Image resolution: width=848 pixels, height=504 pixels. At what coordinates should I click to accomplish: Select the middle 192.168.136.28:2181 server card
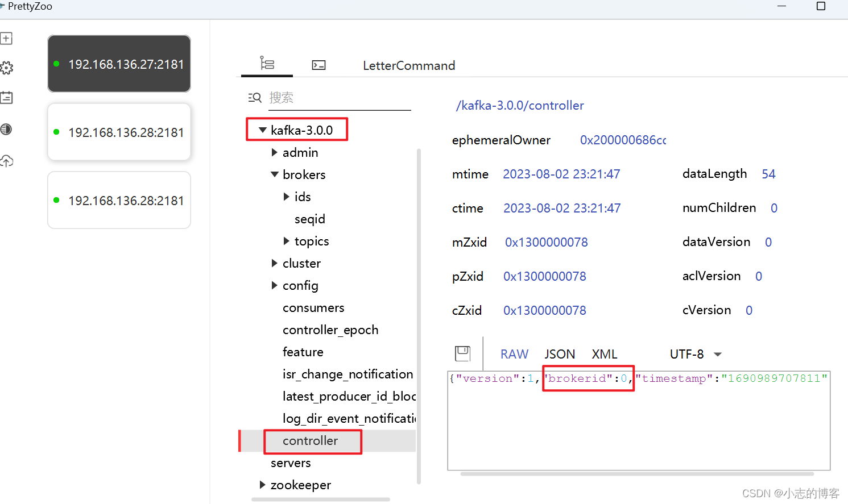[119, 132]
